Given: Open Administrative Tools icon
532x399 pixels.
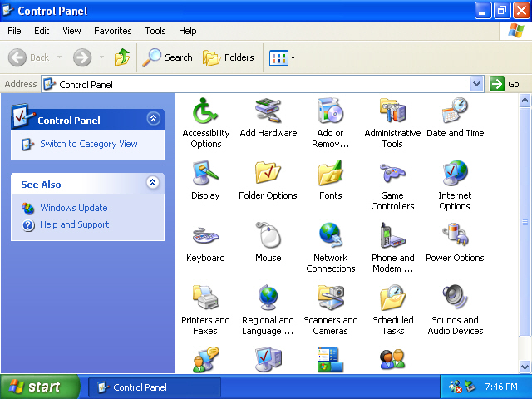Looking at the screenshot, I should coord(392,111).
